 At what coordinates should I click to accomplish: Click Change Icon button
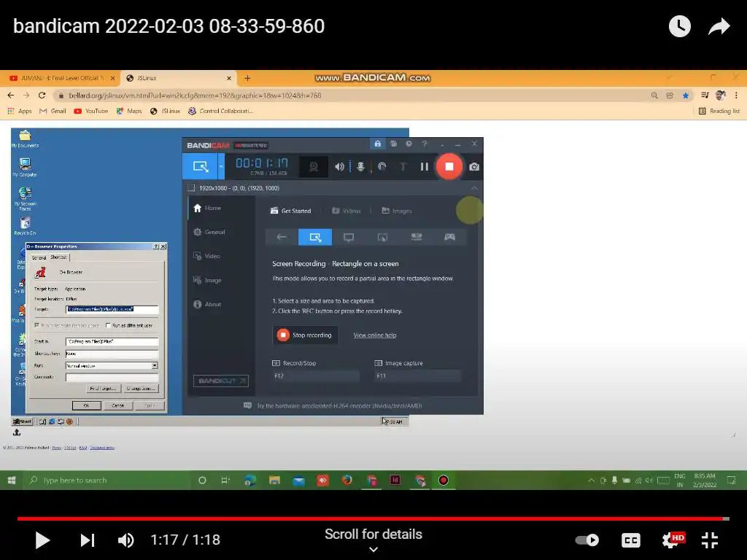point(141,389)
